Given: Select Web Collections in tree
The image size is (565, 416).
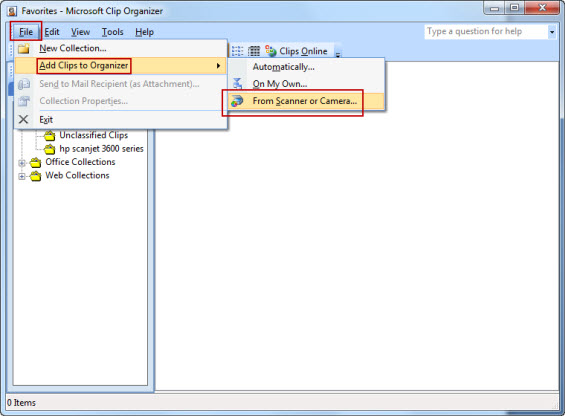Looking at the screenshot, I should [x=77, y=175].
